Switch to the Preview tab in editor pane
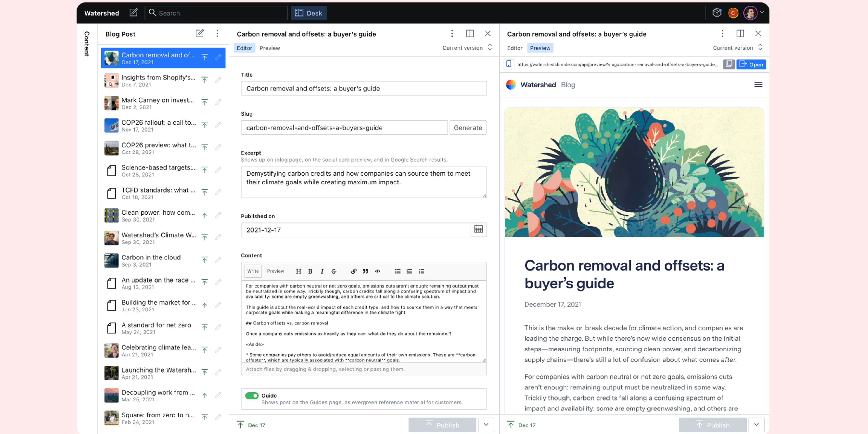 click(x=270, y=48)
